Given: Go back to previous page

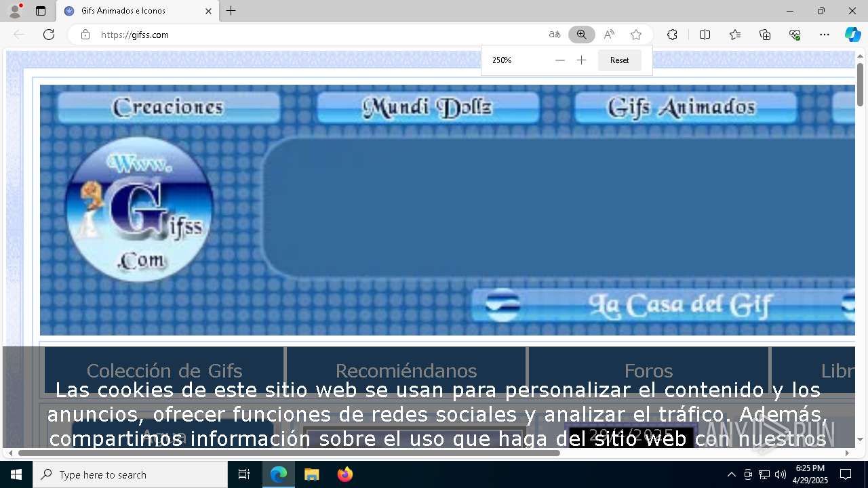Looking at the screenshot, I should (x=19, y=35).
